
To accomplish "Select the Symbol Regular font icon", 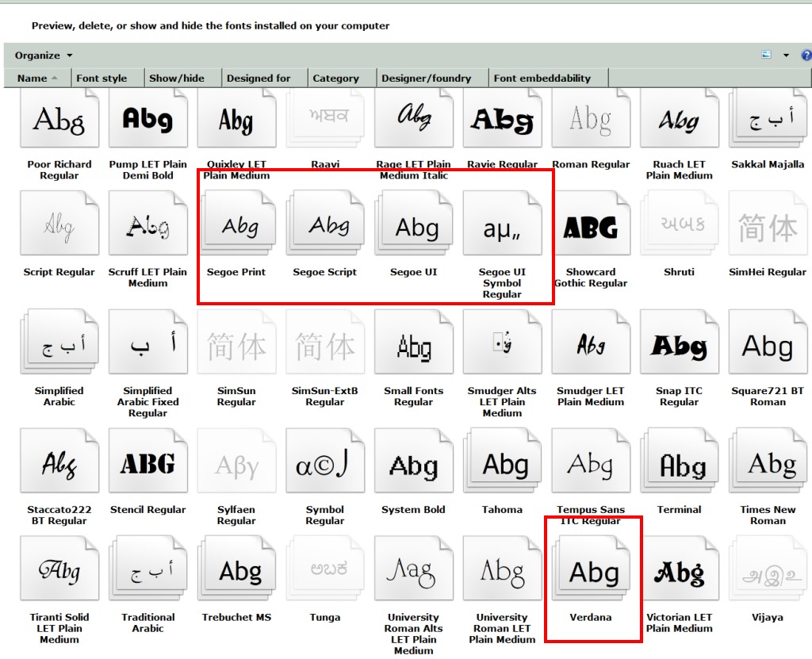I will (x=325, y=461).
